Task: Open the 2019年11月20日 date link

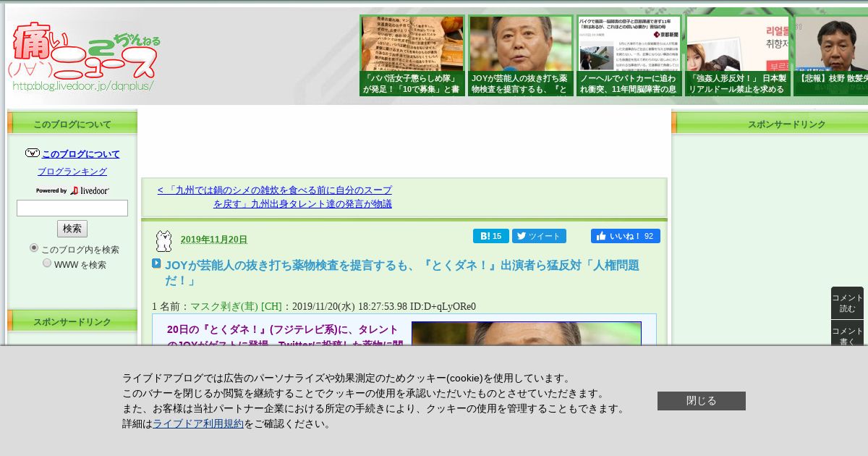Action: click(214, 240)
